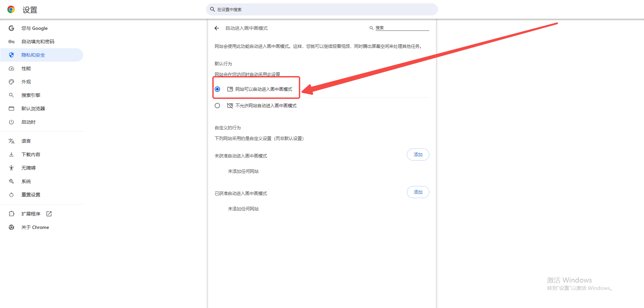Open 启动时 settings

42,122
